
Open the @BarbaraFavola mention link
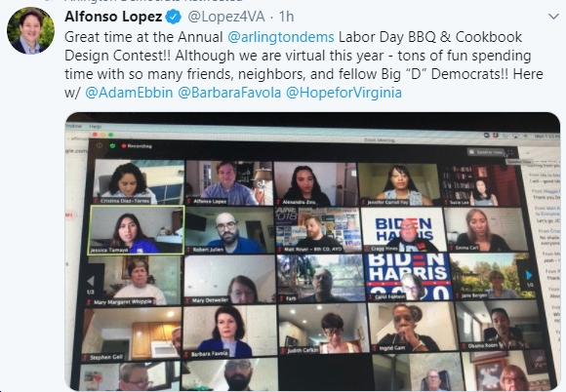coord(229,93)
